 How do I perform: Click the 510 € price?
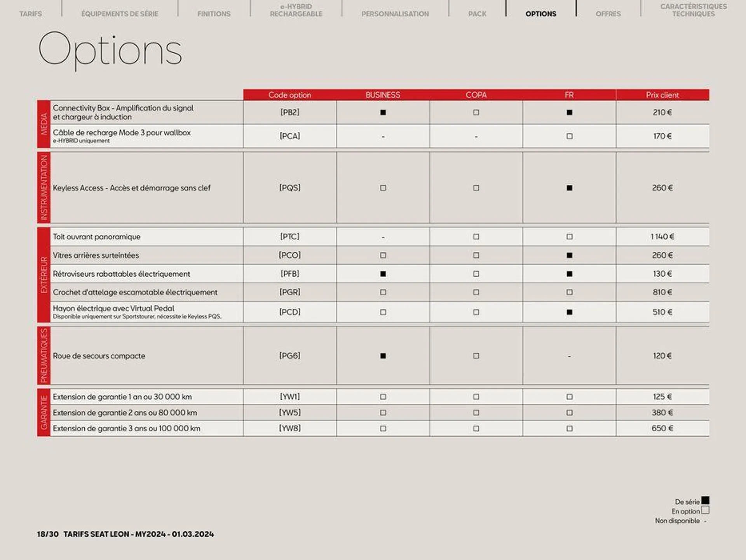[x=662, y=312]
